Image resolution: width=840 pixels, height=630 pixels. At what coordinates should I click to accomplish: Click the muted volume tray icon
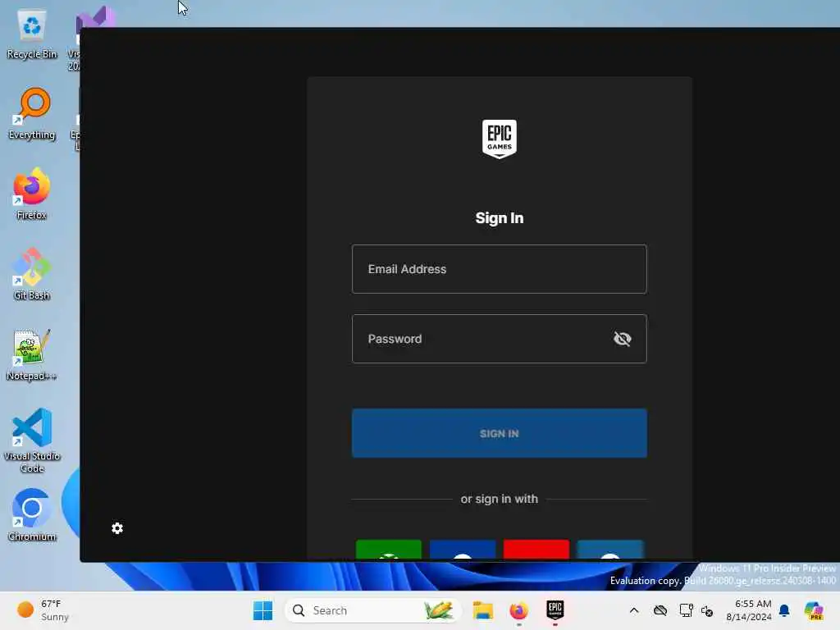click(x=707, y=610)
